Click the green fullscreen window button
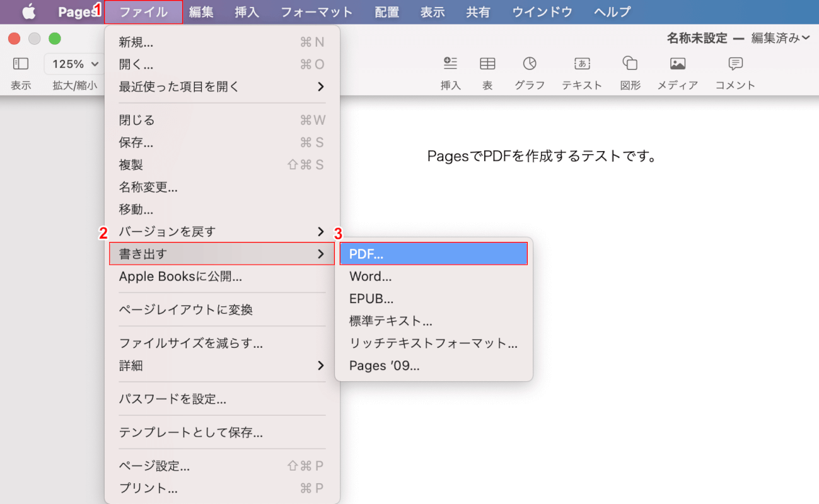Viewport: 819px width, 504px height. click(x=55, y=38)
